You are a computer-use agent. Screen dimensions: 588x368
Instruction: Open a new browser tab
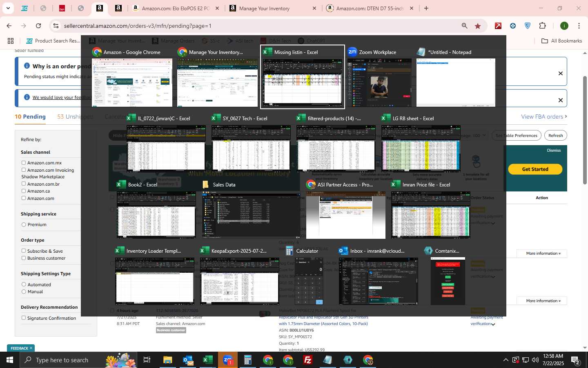point(426,8)
